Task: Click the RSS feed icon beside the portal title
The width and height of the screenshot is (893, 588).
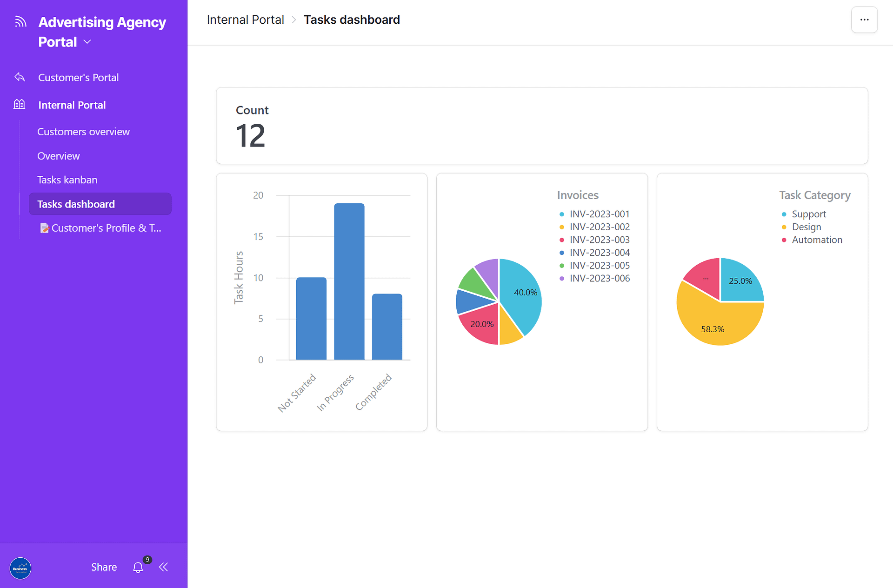Action: coord(20,21)
